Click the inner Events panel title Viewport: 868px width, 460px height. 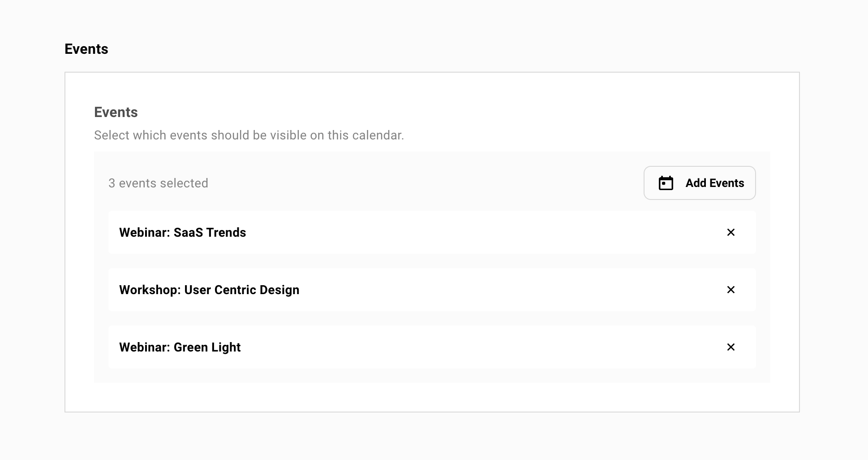click(x=116, y=112)
